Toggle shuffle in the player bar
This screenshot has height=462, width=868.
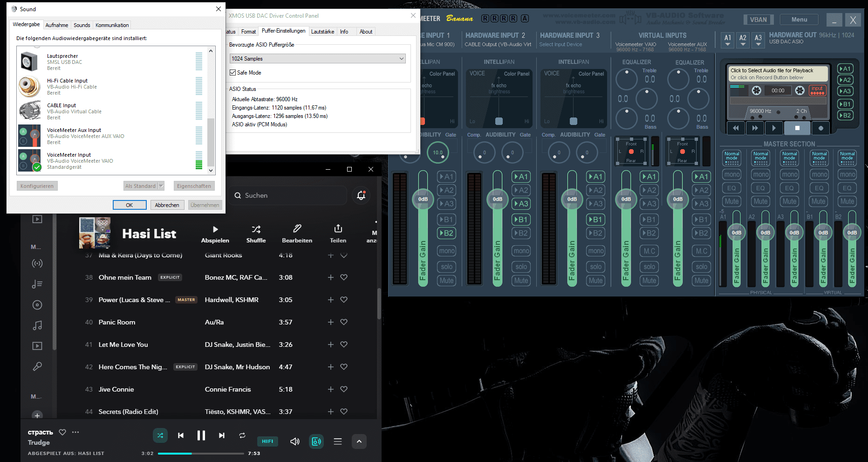[x=160, y=435]
